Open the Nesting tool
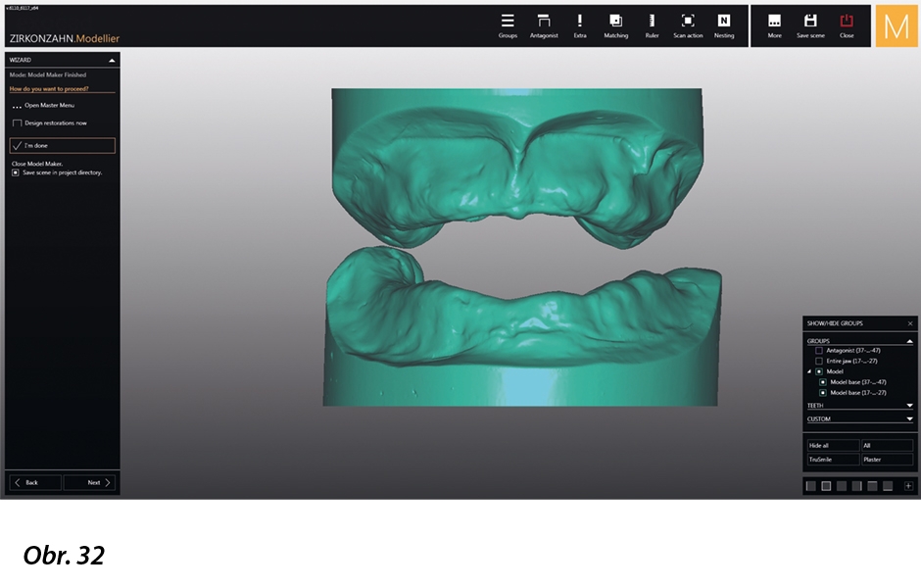The width and height of the screenshot is (921, 588). coord(724,22)
